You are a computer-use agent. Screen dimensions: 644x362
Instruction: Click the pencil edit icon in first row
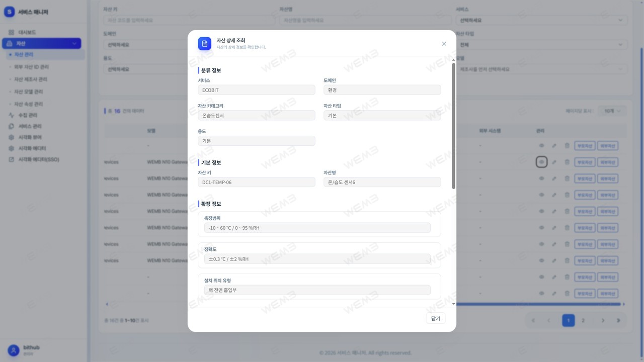[x=554, y=146]
